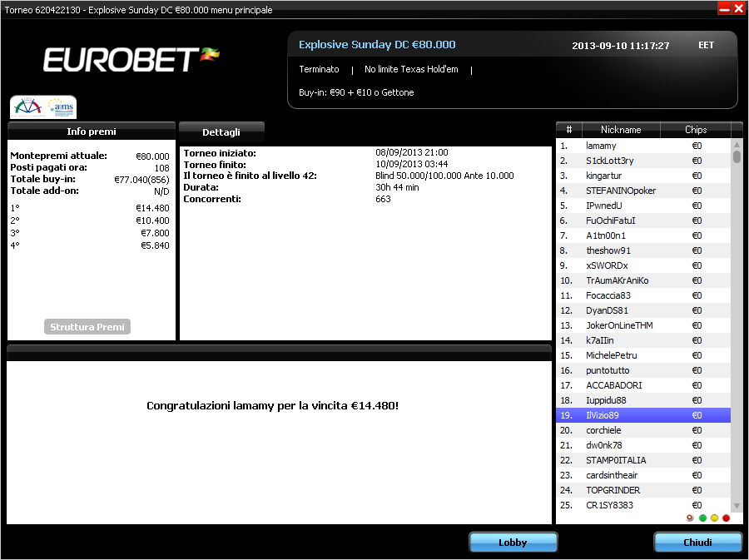The height and width of the screenshot is (560, 749).
Task: Click the player list scroll-down arrow
Action: click(737, 506)
